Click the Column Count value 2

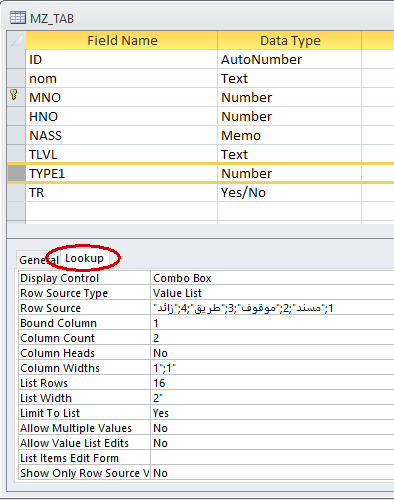click(272, 338)
